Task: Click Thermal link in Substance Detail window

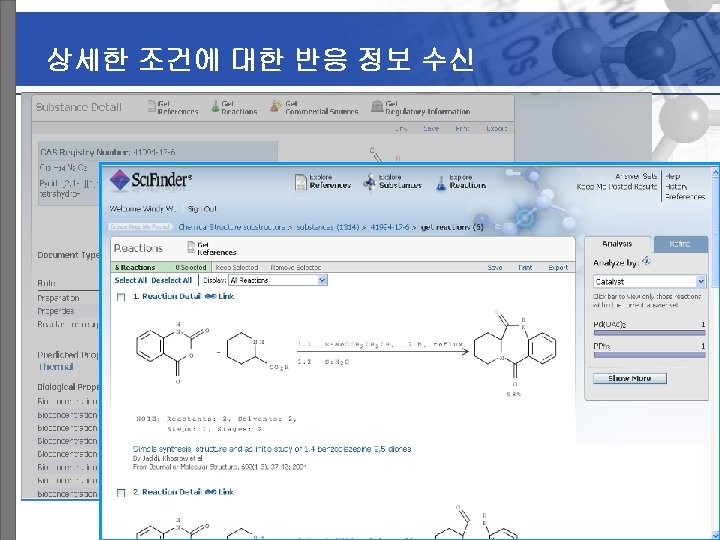Action: [x=56, y=367]
